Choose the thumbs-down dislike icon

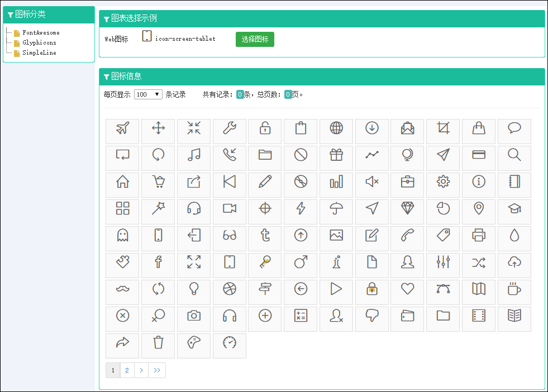click(x=372, y=315)
